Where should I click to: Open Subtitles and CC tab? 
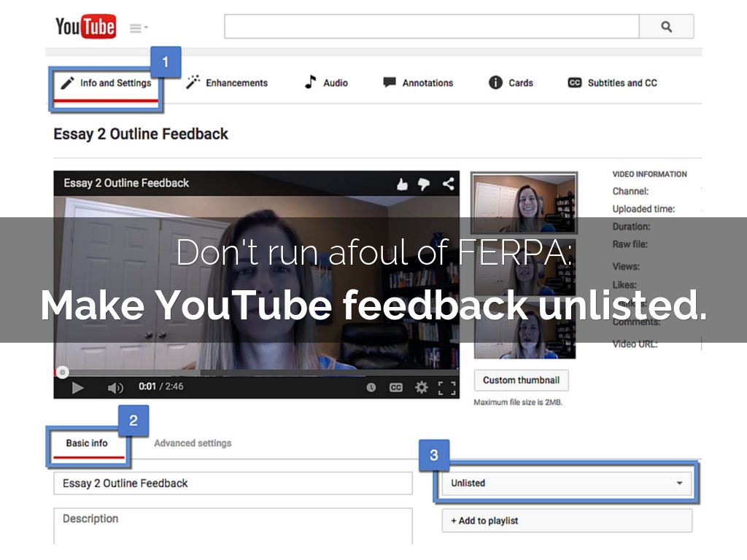(x=612, y=83)
